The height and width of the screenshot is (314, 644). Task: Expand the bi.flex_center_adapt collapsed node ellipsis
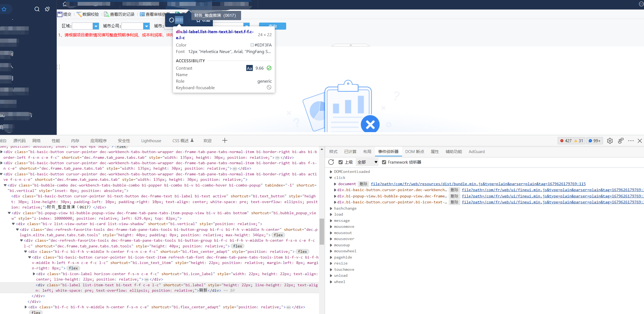coord(289,307)
